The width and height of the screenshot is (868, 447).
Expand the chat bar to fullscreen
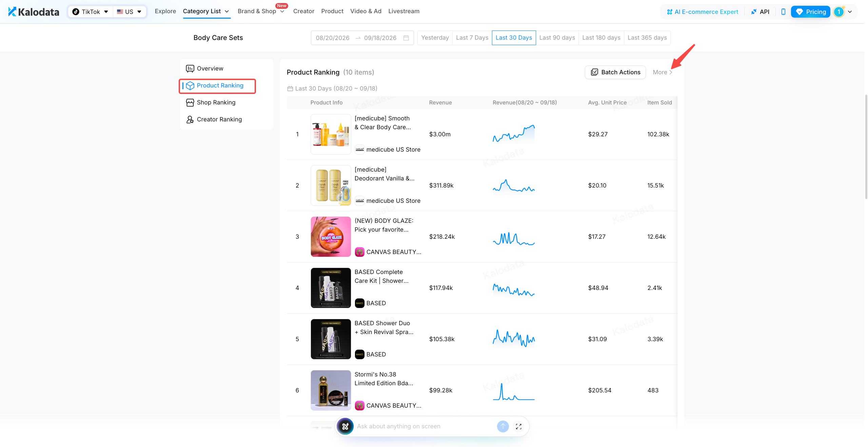point(518,427)
